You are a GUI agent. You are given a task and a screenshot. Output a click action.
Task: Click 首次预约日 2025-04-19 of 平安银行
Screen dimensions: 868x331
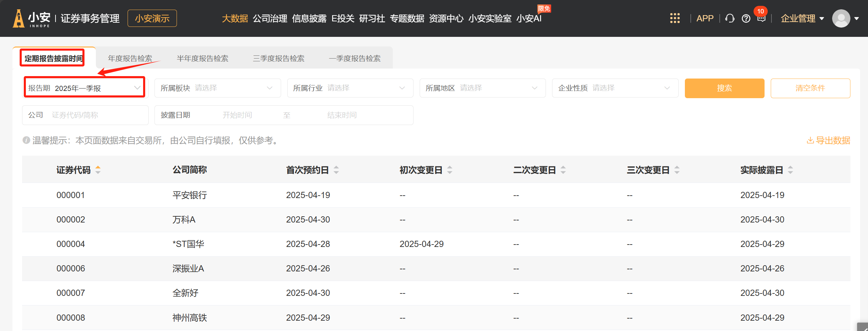[308, 195]
